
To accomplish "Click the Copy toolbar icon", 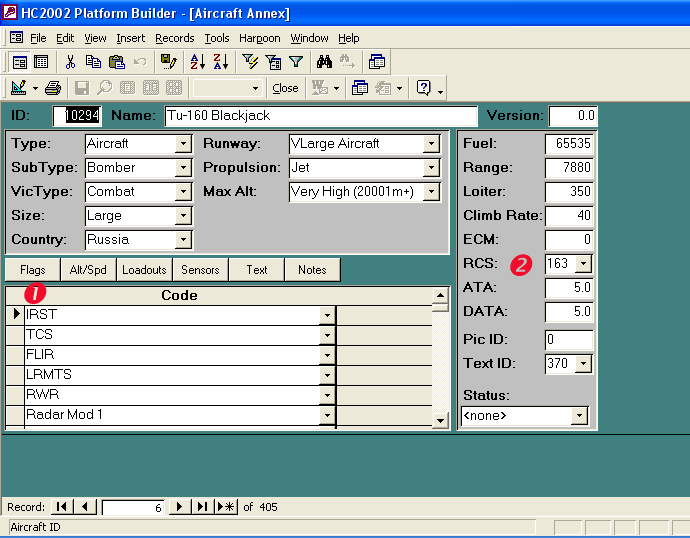I will pos(94,62).
